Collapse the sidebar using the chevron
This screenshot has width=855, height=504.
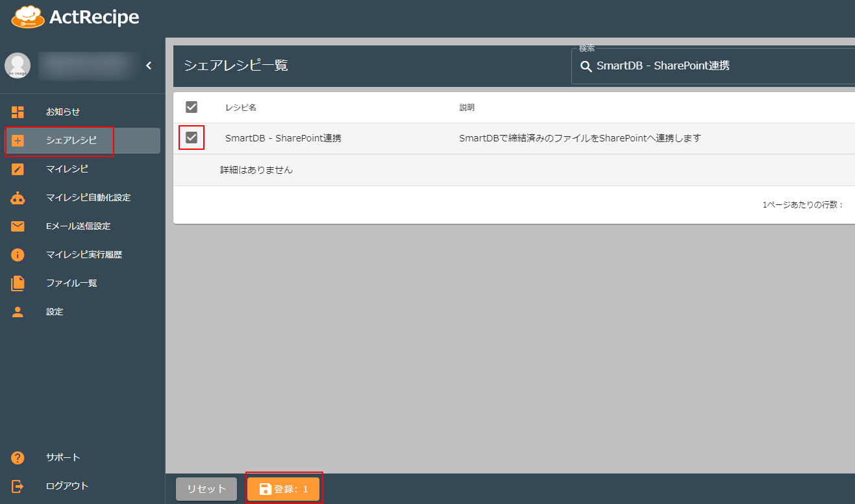(x=149, y=66)
